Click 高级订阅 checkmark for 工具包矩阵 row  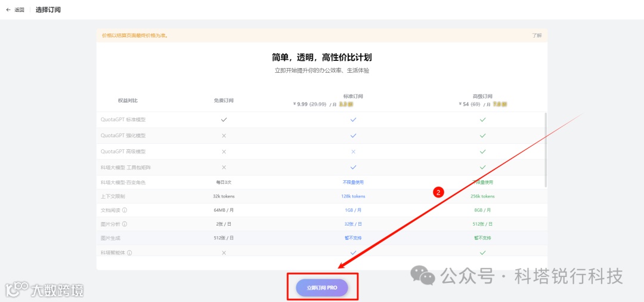click(482, 167)
